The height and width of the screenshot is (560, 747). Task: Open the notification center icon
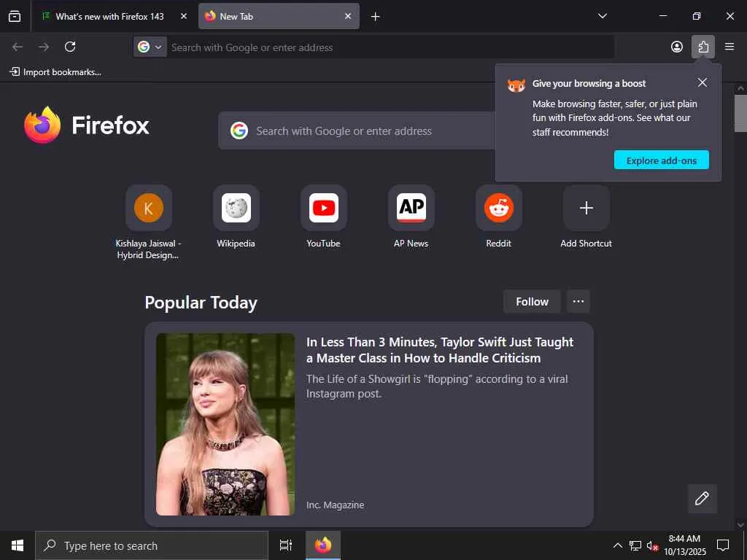point(723,545)
